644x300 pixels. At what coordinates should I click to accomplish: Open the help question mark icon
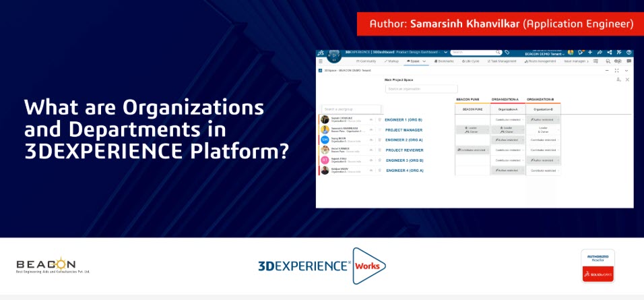(x=629, y=52)
